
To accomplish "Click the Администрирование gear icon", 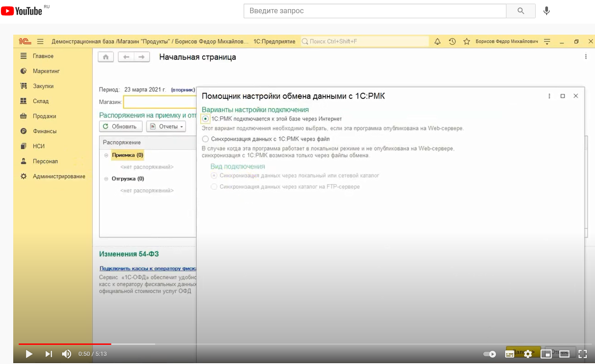I will coord(24,177).
